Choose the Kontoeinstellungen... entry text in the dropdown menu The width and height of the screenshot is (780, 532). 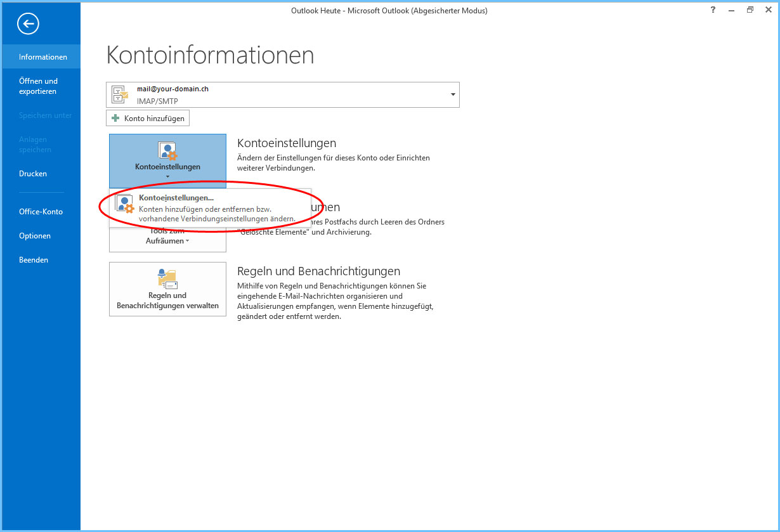[x=176, y=198]
